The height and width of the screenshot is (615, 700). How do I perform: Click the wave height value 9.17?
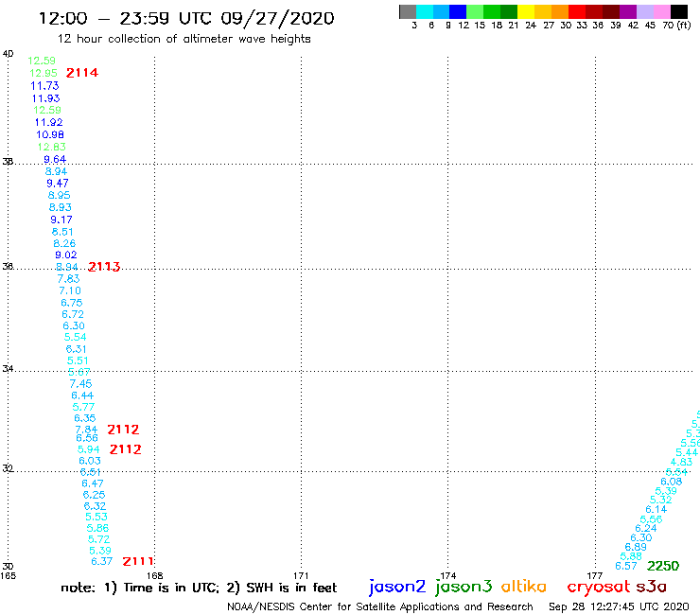(61, 220)
